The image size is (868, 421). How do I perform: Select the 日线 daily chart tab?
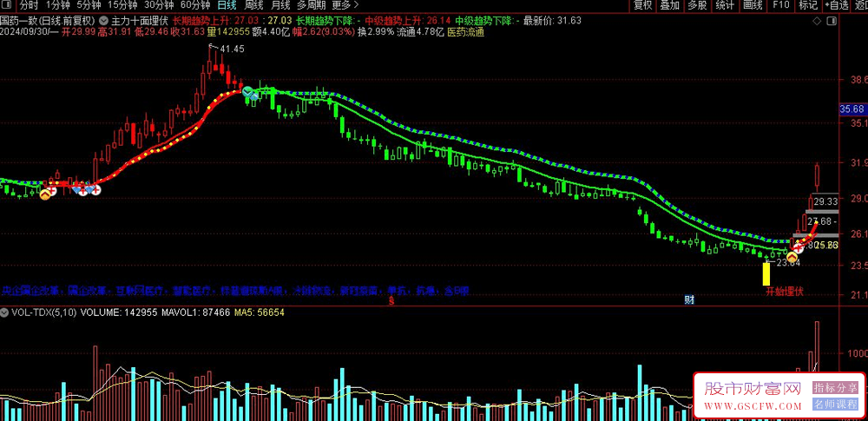227,5
